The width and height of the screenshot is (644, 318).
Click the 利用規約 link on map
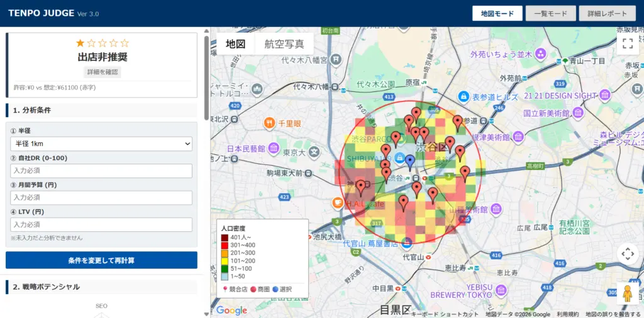coord(568,314)
